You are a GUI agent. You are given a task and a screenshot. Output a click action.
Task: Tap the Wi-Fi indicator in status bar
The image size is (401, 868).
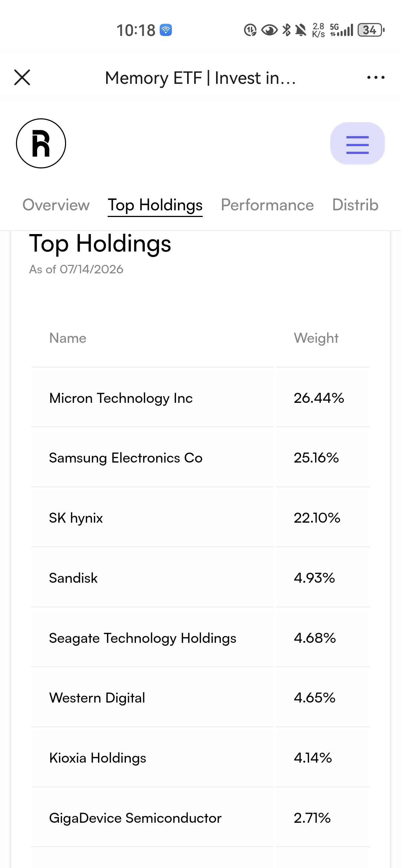166,30
